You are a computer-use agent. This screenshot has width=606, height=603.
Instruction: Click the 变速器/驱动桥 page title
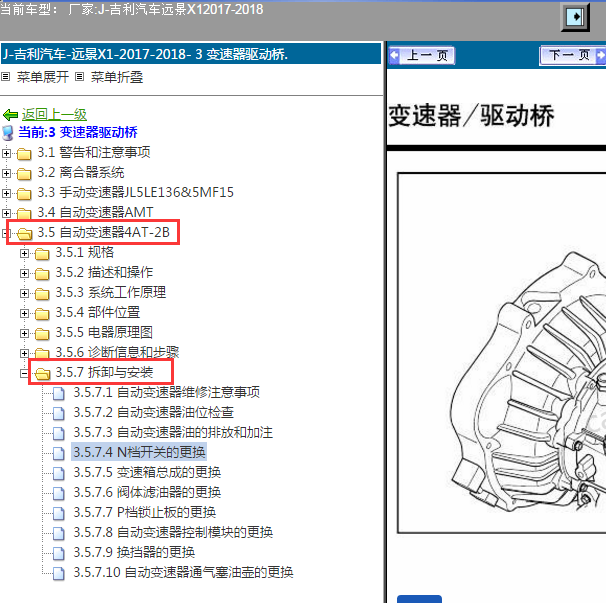click(x=471, y=115)
